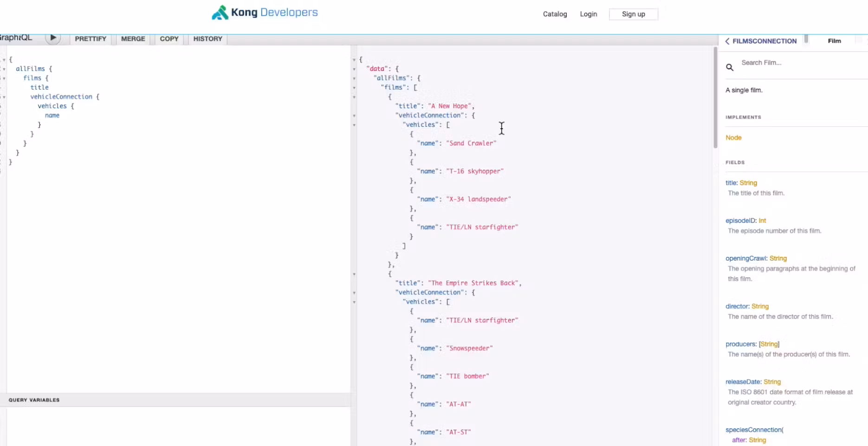Click the search magnifier icon in docs
The height and width of the screenshot is (446, 868).
(730, 67)
